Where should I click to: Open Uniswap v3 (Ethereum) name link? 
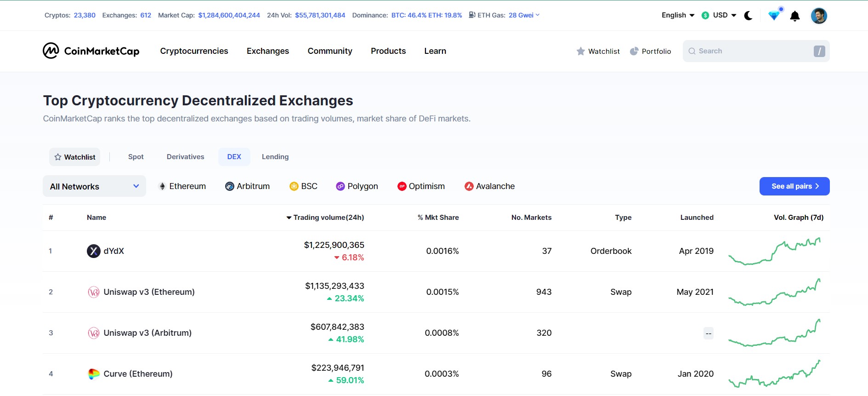click(149, 292)
